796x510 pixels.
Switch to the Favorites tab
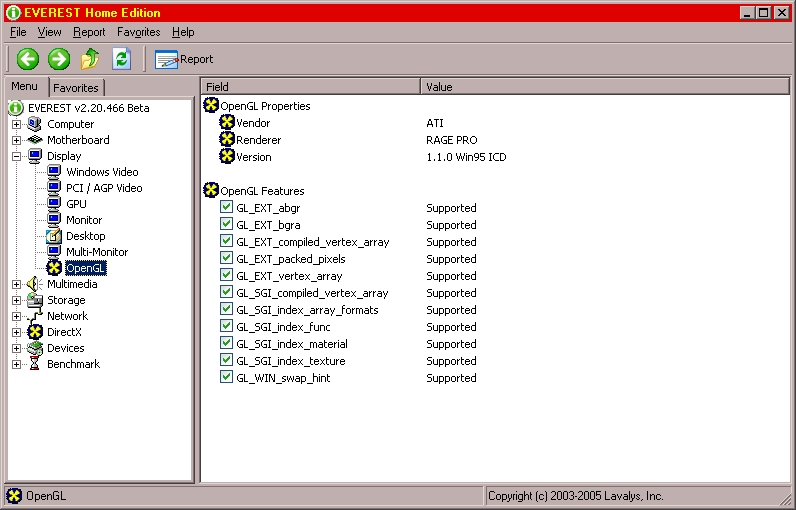tap(76, 88)
